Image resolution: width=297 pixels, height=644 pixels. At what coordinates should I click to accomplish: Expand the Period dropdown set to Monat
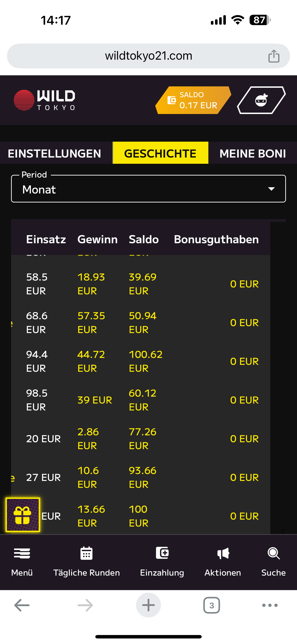(148, 189)
